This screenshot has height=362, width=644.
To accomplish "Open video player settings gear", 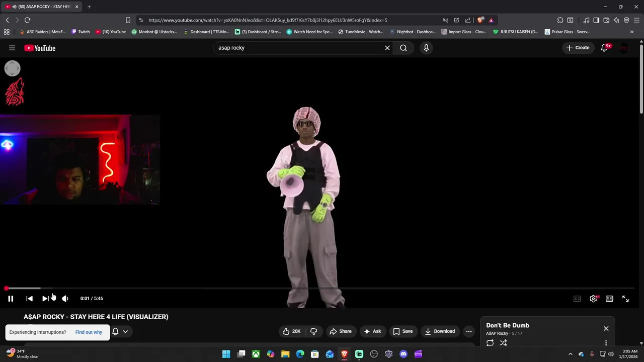I will [x=593, y=299].
